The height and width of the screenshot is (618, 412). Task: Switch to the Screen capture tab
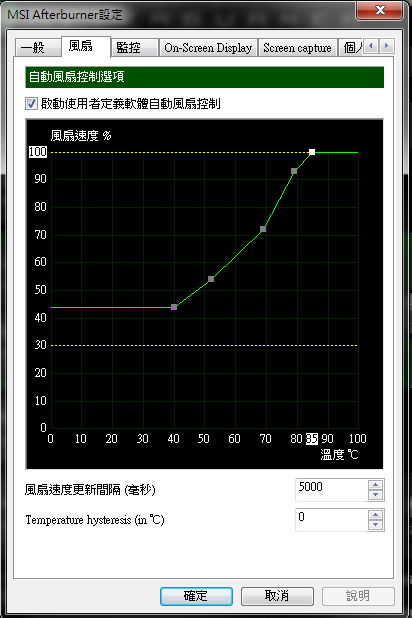coord(297,48)
